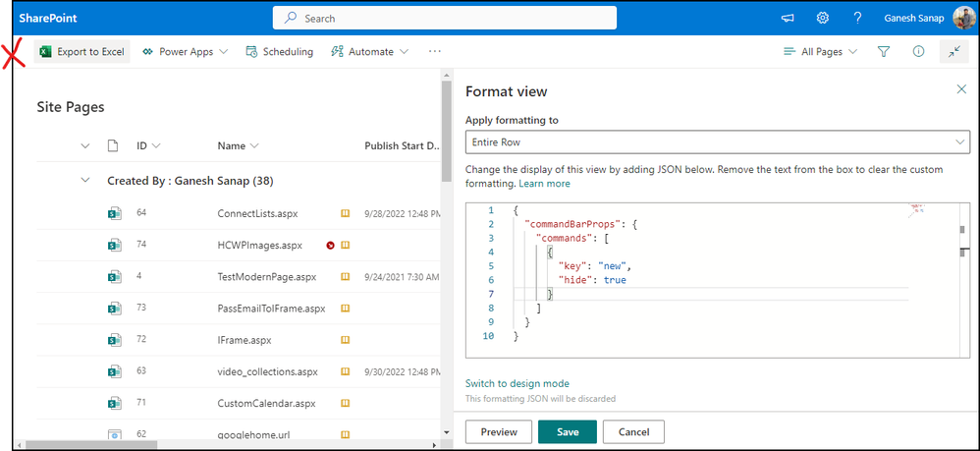This screenshot has height=451, width=980.
Task: Click Switch to design mode link
Action: [x=517, y=383]
